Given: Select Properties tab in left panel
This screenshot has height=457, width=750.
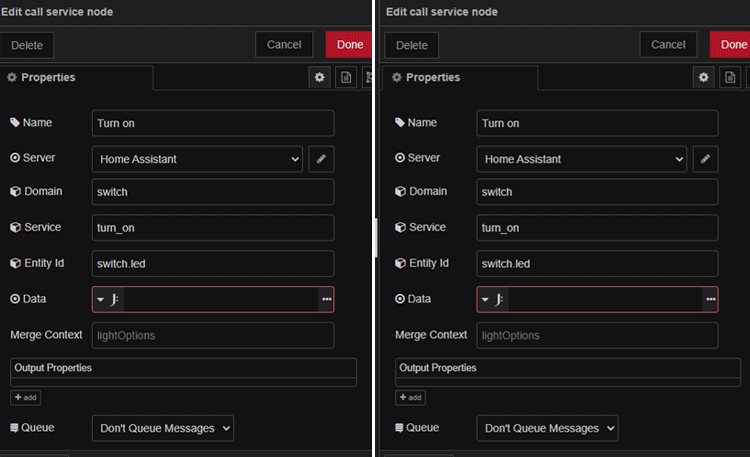Looking at the screenshot, I should (x=50, y=77).
